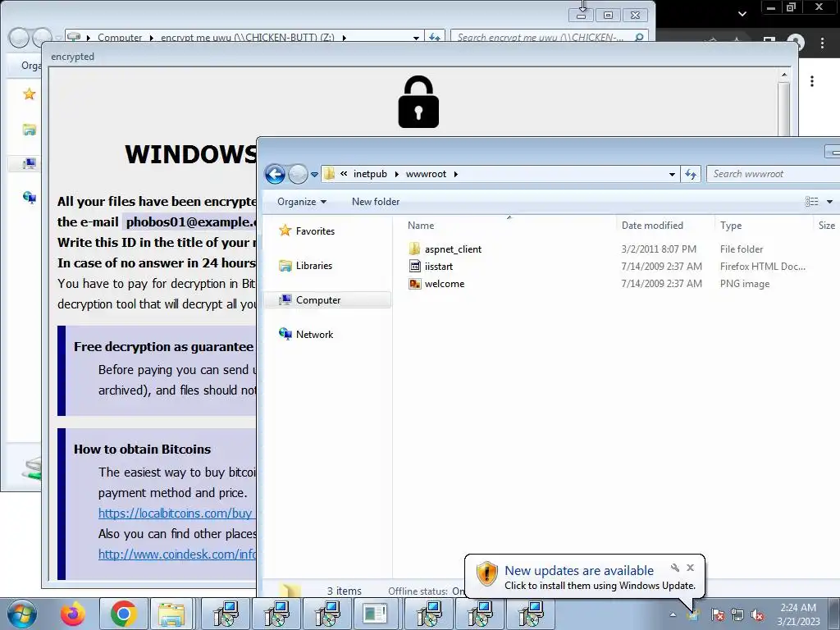Screen dimensions: 840x630
Task: Click the network tray icon
Action: [x=737, y=614]
